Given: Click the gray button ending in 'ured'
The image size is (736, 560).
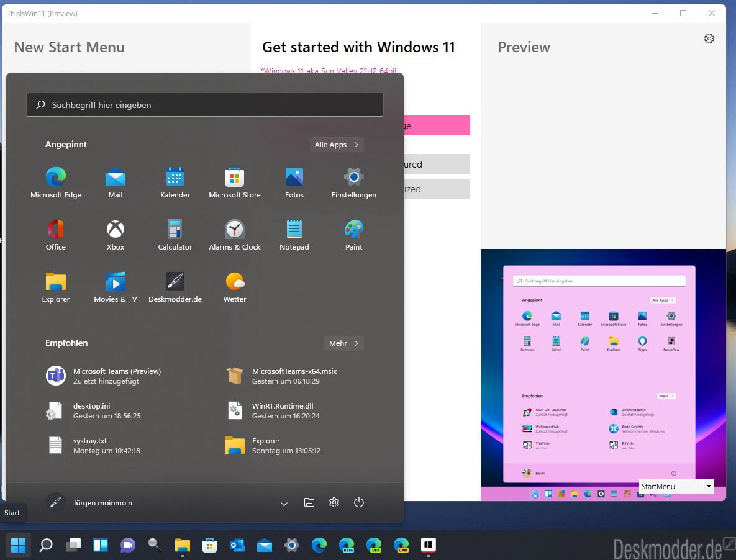Looking at the screenshot, I should click(437, 164).
